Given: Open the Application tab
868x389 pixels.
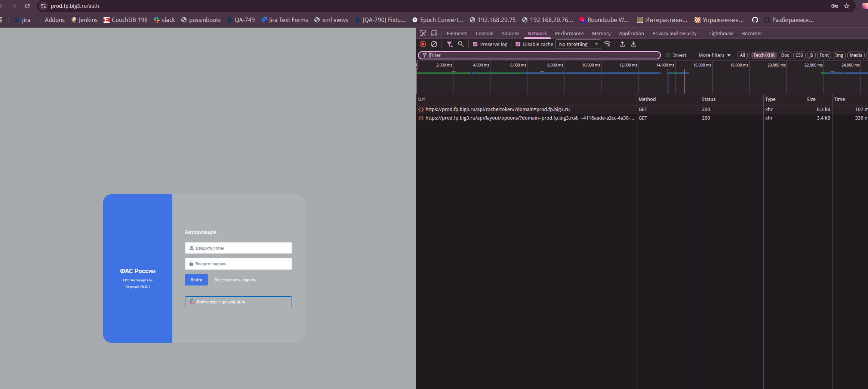Looking at the screenshot, I should [x=631, y=33].
